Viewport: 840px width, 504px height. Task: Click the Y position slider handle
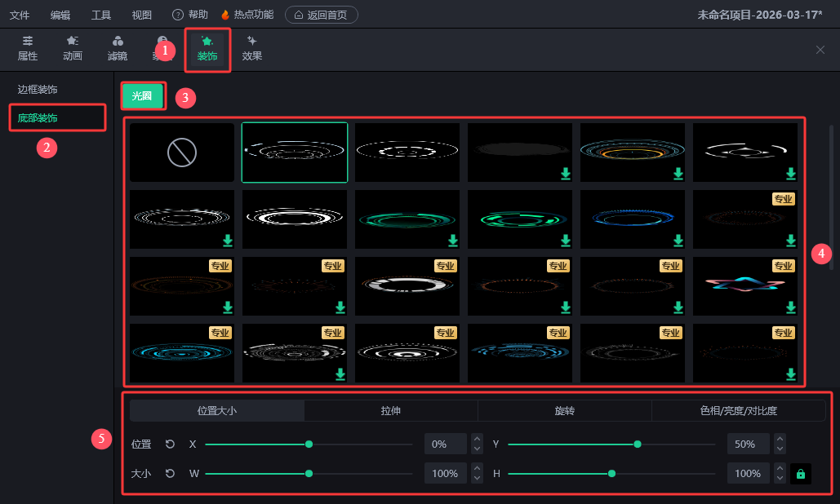point(638,444)
